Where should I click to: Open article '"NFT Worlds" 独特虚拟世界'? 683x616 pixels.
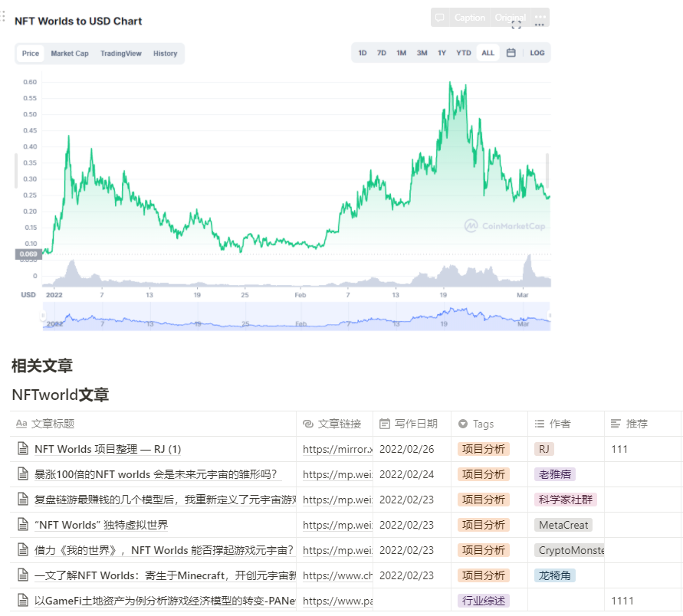click(x=101, y=525)
